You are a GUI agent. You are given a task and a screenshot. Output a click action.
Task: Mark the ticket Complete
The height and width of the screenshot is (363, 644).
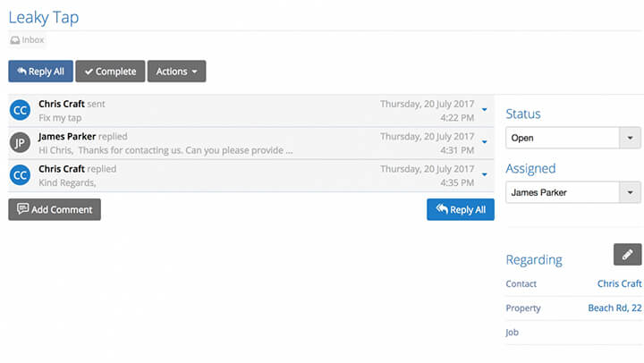[110, 72]
